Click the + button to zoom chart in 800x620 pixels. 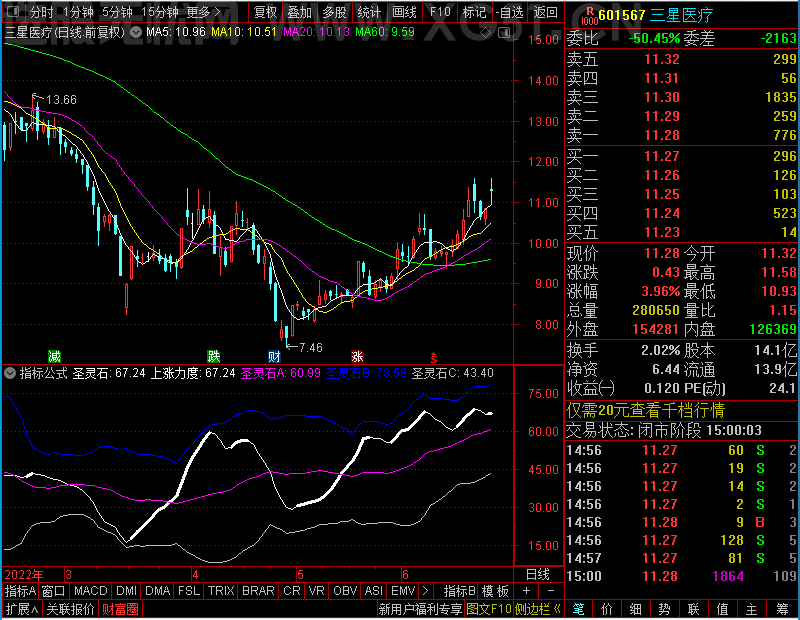(x=526, y=591)
